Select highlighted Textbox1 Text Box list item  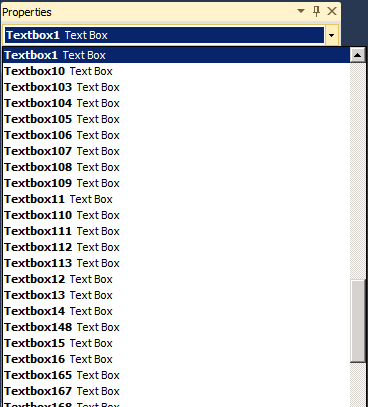point(176,55)
